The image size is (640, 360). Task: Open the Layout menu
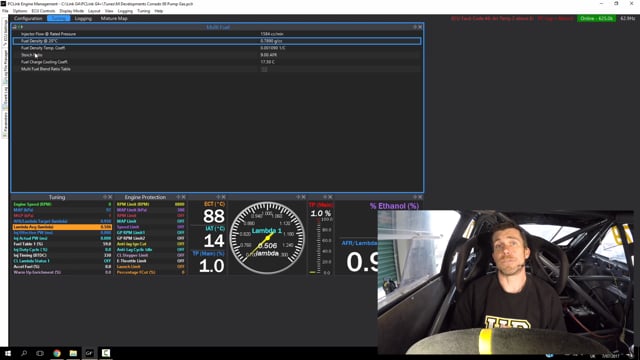tap(94, 11)
